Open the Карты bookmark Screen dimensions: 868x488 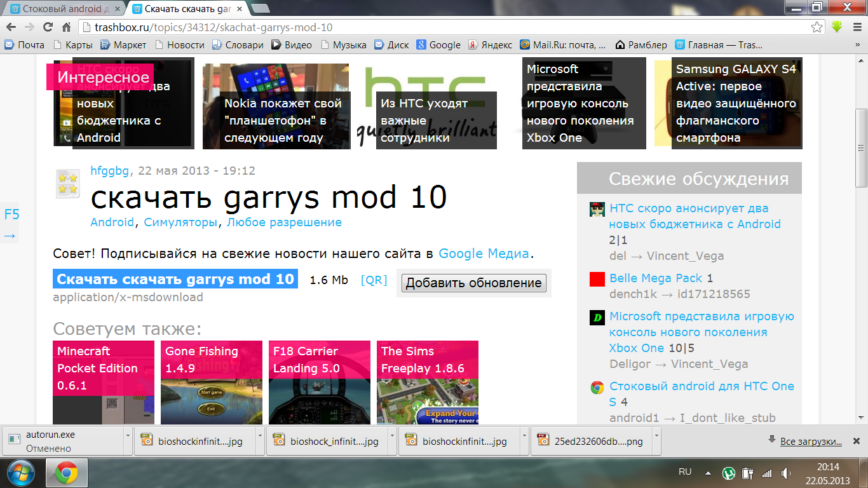pyautogui.click(x=73, y=45)
